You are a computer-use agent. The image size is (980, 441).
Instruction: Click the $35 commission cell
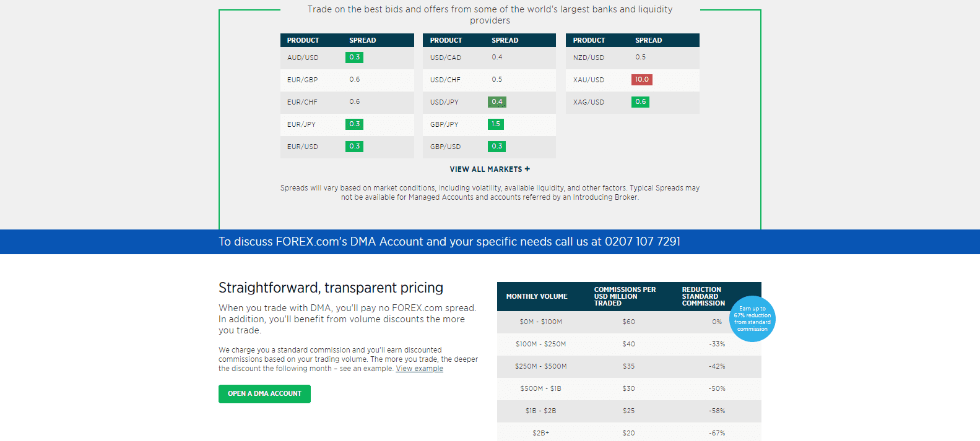tap(629, 367)
